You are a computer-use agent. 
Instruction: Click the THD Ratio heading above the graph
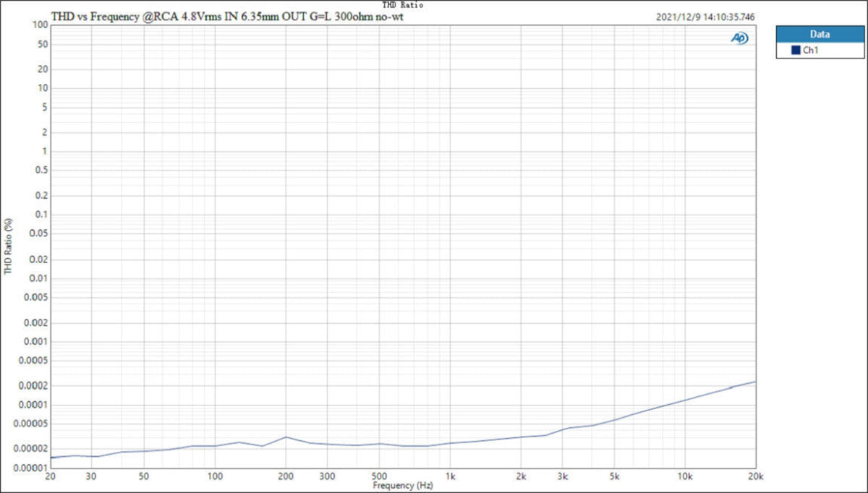403,5
